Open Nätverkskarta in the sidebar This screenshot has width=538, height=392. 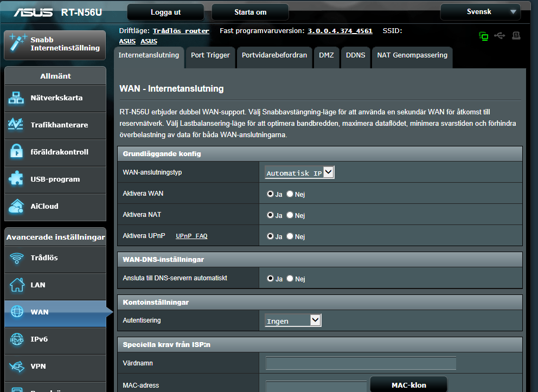pyautogui.click(x=55, y=98)
